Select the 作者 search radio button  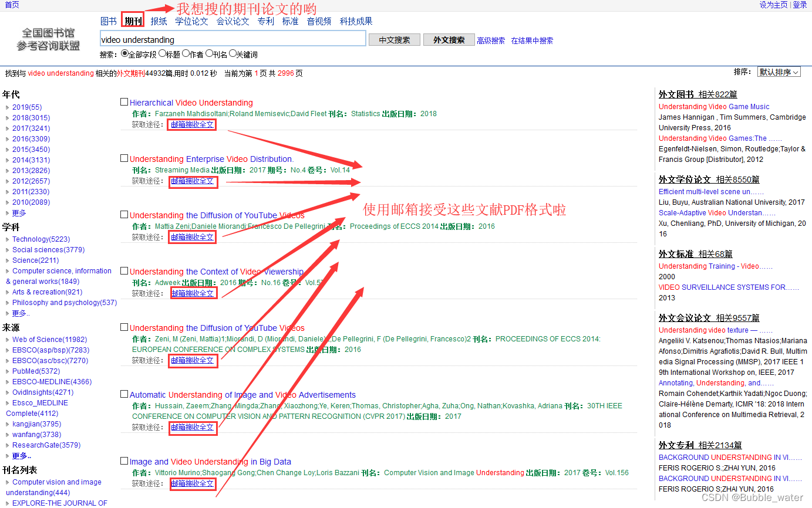186,53
